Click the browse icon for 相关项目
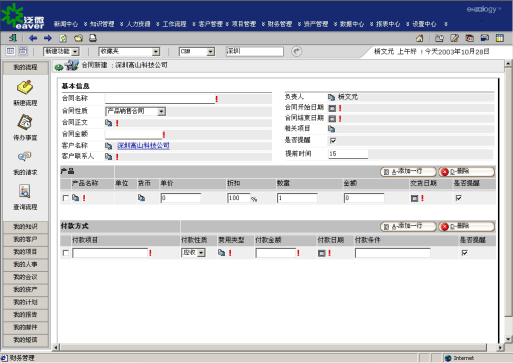The image size is (513, 363). click(x=331, y=129)
